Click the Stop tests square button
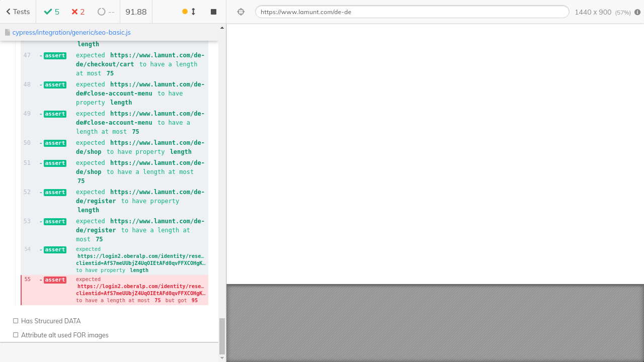Screen dimensions: 644x362 (x=213, y=12)
